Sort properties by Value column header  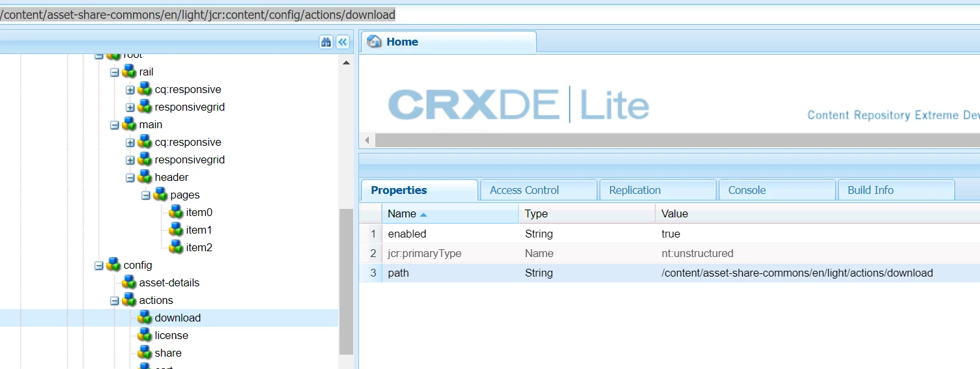[818, 213]
